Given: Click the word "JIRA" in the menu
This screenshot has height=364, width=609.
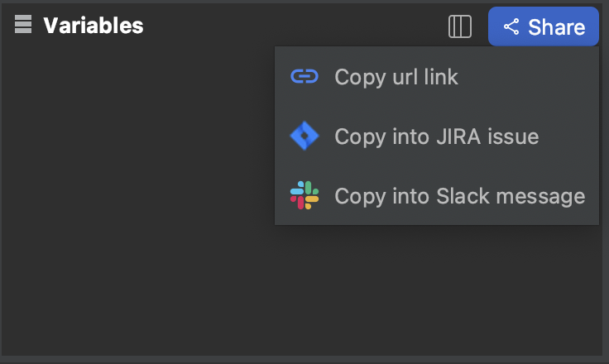Looking at the screenshot, I should coord(456,136).
